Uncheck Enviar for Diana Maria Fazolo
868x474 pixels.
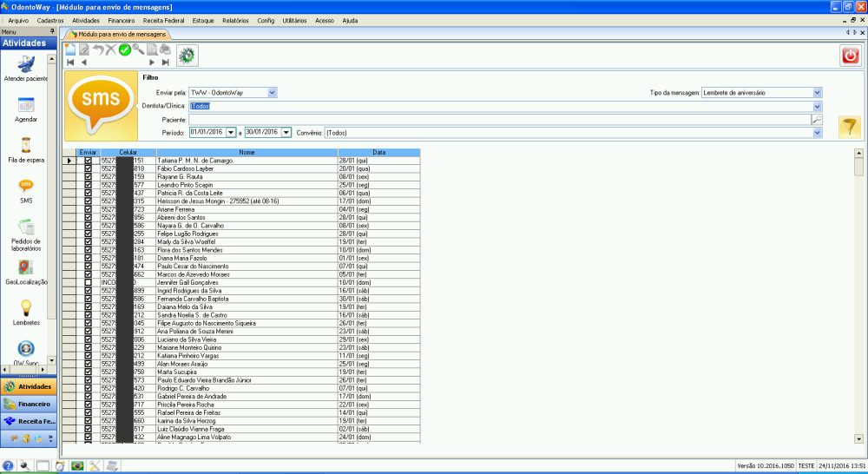point(88,258)
